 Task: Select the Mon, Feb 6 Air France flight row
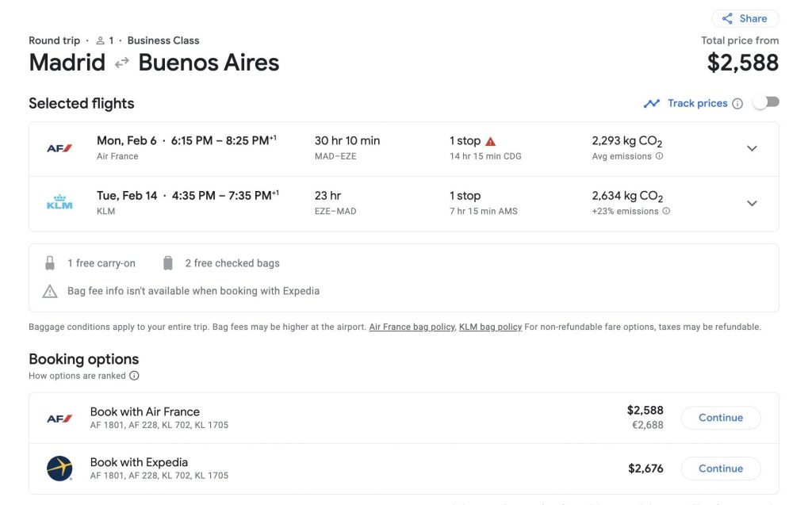[x=404, y=149]
